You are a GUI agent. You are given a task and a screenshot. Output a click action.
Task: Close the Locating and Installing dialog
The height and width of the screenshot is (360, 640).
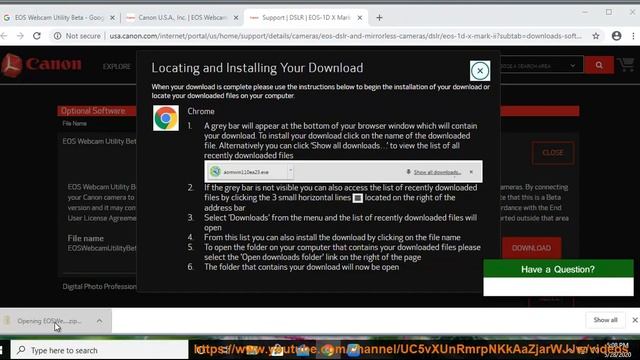[480, 71]
